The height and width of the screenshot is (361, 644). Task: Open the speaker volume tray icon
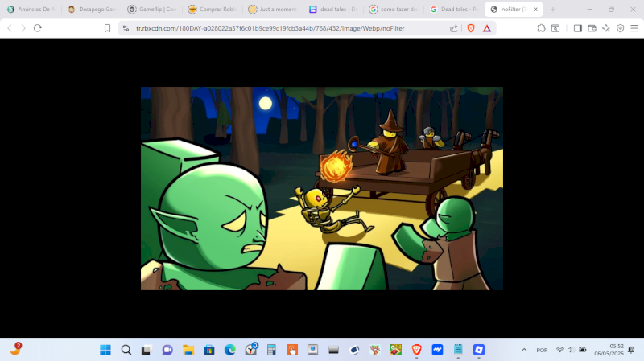(571, 350)
